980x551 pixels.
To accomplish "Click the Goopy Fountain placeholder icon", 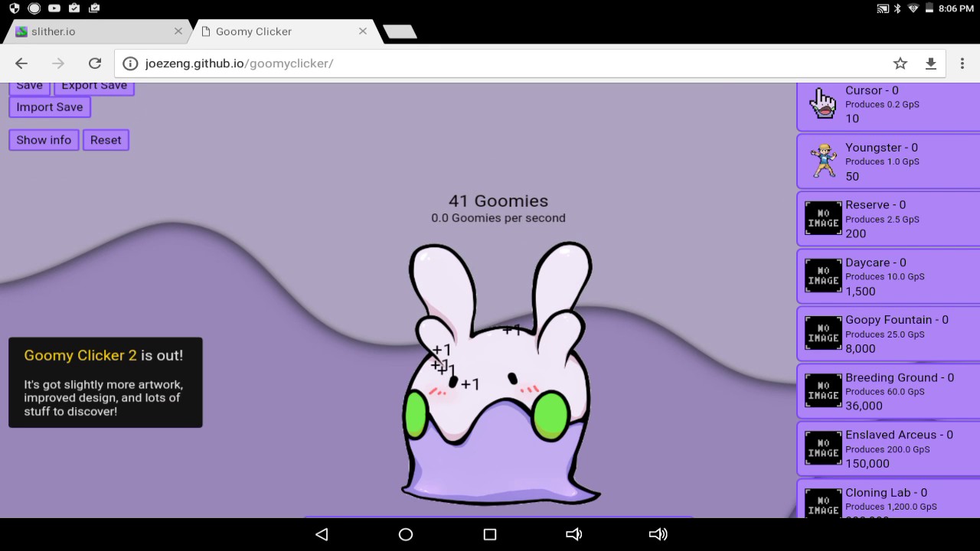I will (824, 333).
